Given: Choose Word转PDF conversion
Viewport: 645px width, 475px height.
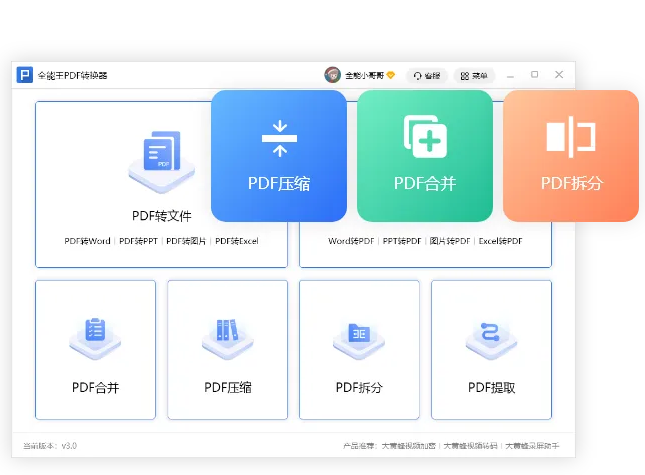Looking at the screenshot, I should 351,241.
